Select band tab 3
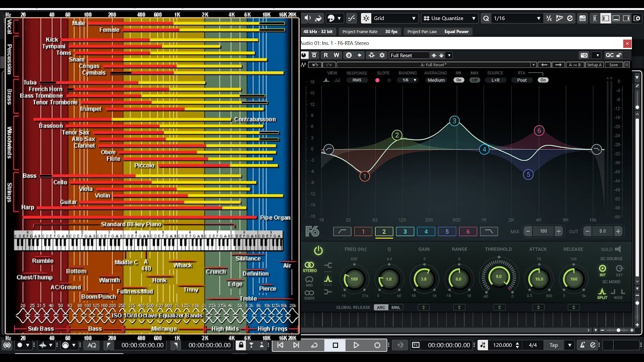Viewport: 644px width, 362px height. (405, 231)
